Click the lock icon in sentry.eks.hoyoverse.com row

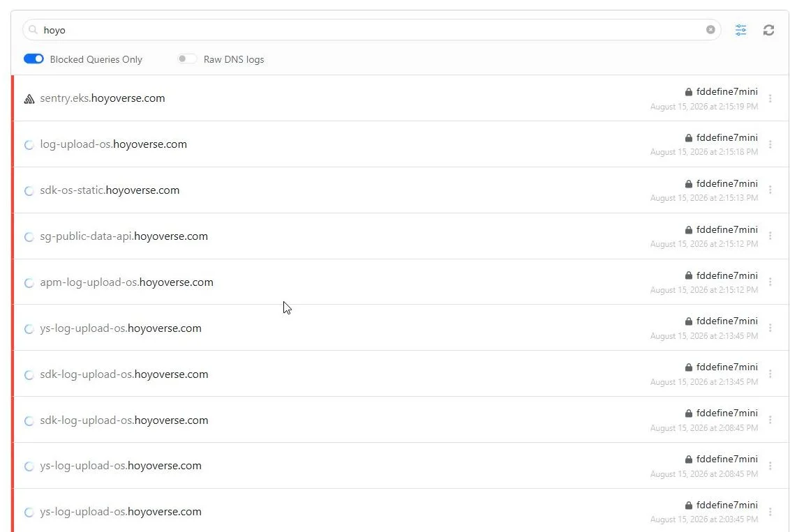[x=688, y=91]
